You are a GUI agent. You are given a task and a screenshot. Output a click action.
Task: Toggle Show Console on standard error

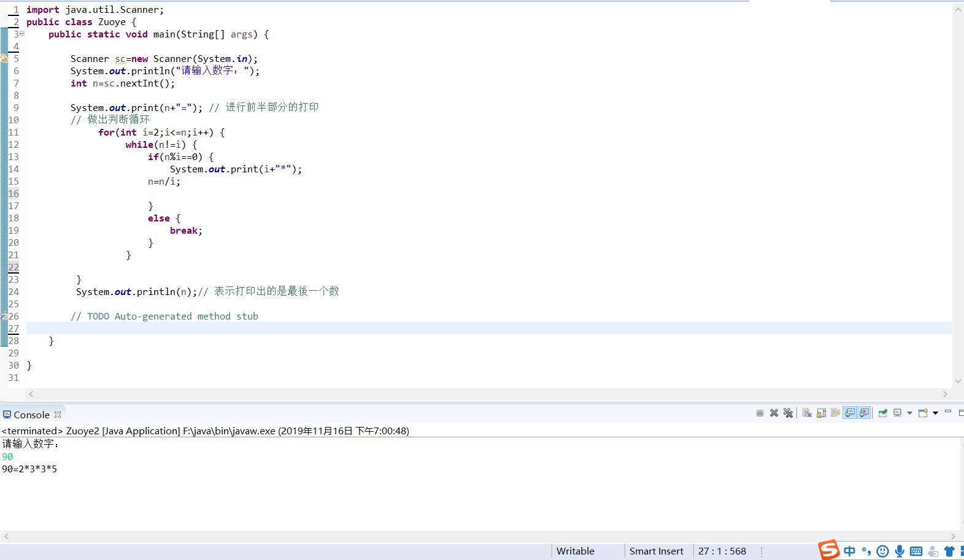(864, 413)
